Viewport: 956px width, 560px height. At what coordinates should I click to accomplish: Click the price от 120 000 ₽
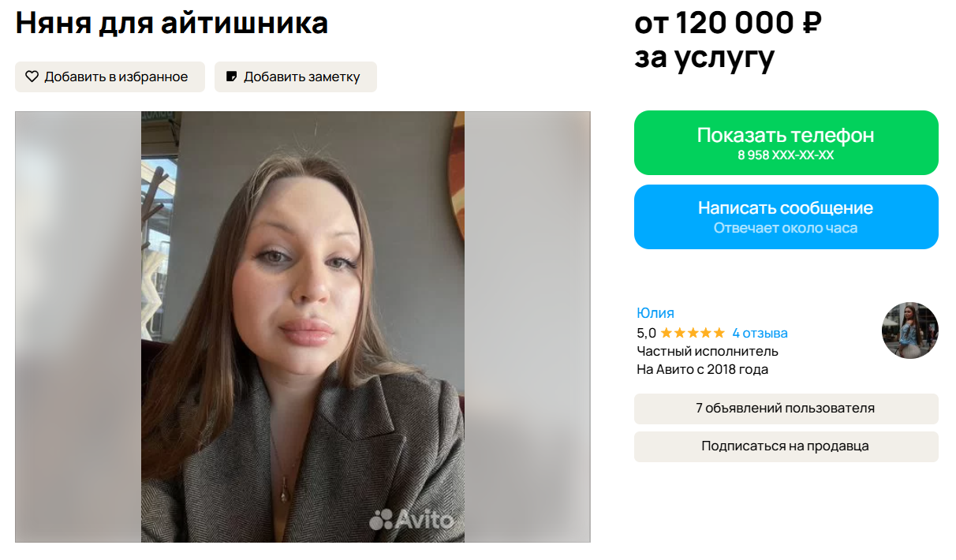click(x=728, y=24)
